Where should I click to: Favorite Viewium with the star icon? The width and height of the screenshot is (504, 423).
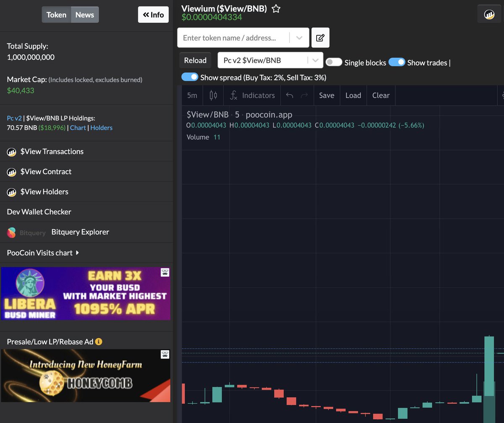[276, 8]
